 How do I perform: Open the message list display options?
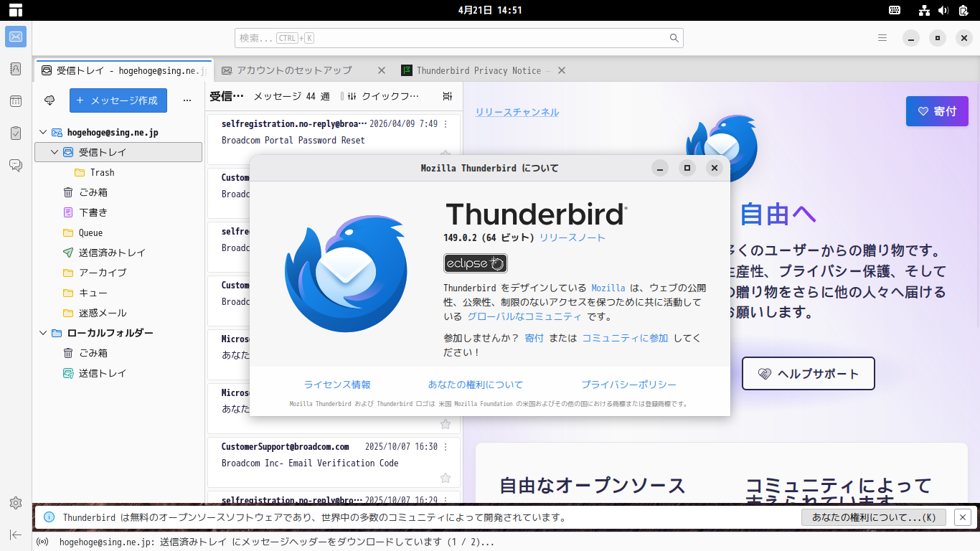(448, 96)
